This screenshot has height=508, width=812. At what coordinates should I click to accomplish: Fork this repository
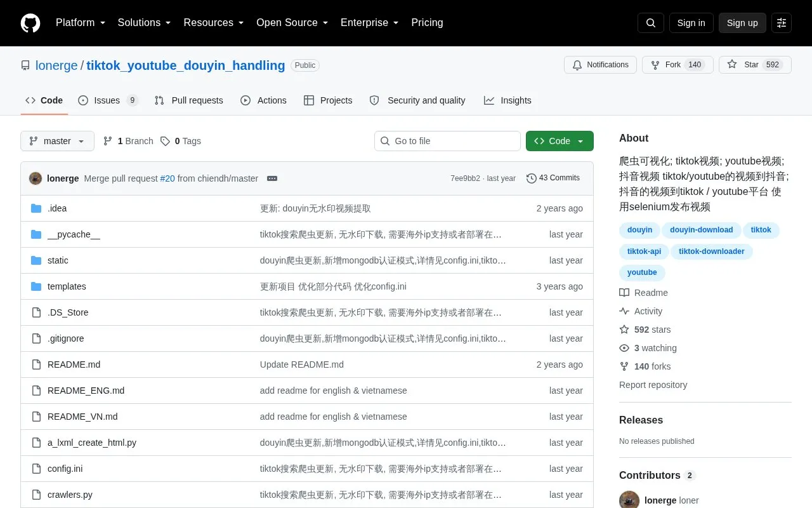[x=678, y=65]
